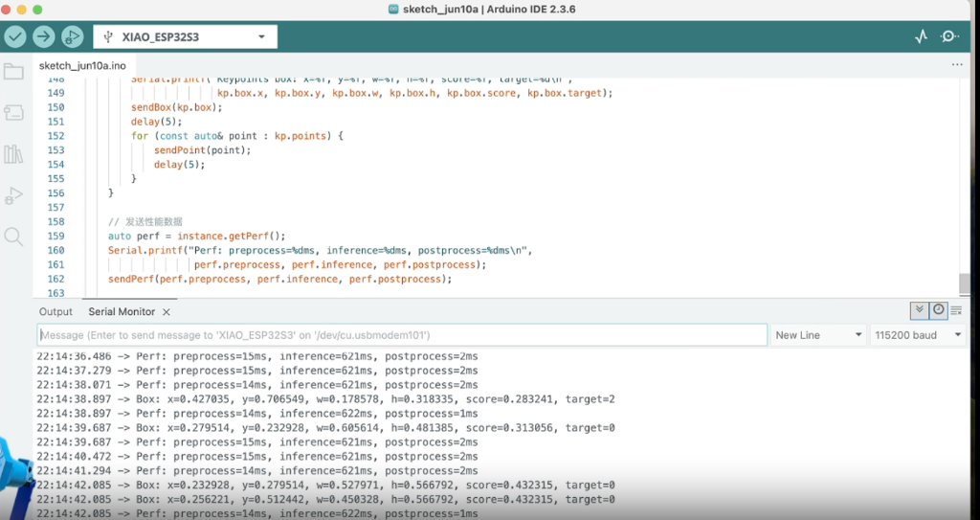Open the New Line ending dropdown
Screen dimensions: 980x520
pos(818,335)
